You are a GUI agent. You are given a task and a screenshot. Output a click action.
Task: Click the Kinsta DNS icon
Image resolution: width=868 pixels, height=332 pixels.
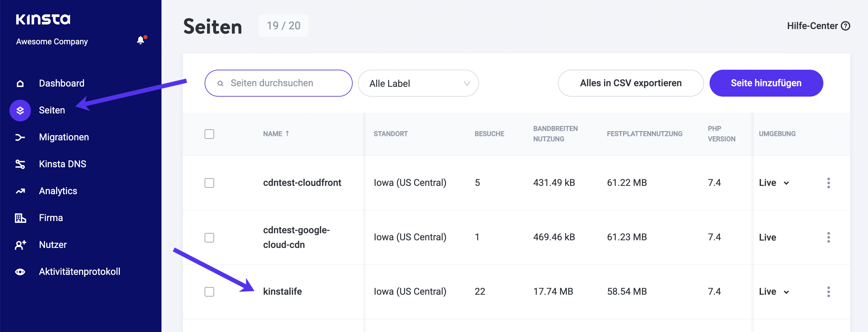[x=20, y=164]
